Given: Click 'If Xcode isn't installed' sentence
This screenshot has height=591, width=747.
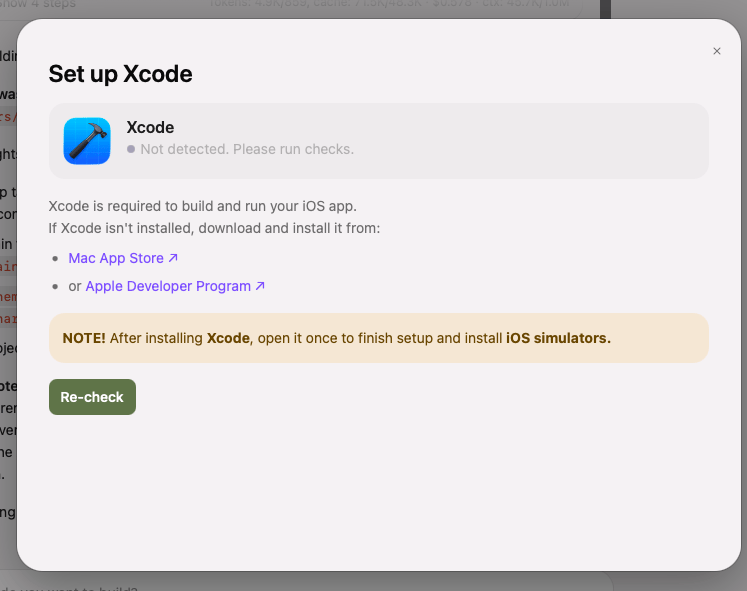Looking at the screenshot, I should [x=214, y=228].
